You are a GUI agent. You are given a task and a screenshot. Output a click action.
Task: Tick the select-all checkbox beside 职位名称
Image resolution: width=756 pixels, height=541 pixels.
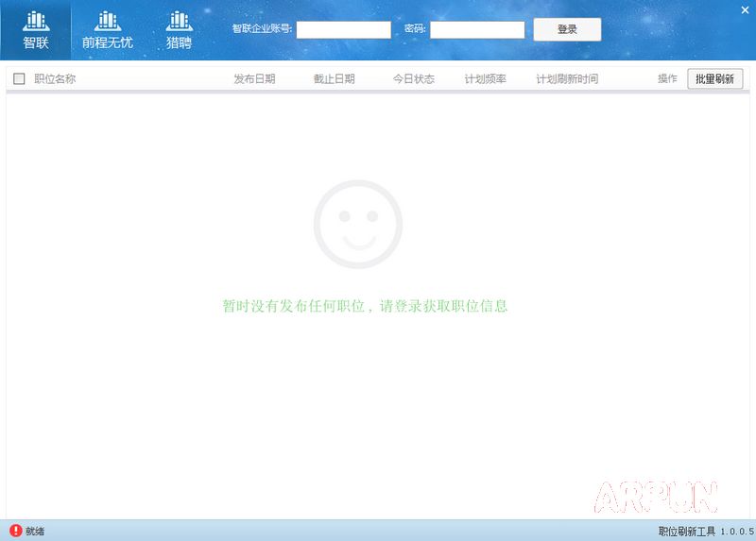pyautogui.click(x=19, y=79)
